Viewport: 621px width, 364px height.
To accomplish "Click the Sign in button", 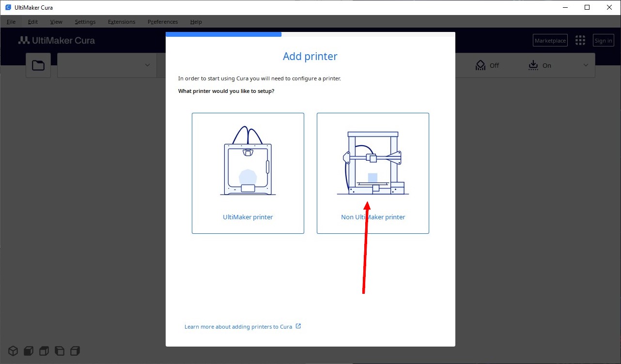I will [603, 41].
